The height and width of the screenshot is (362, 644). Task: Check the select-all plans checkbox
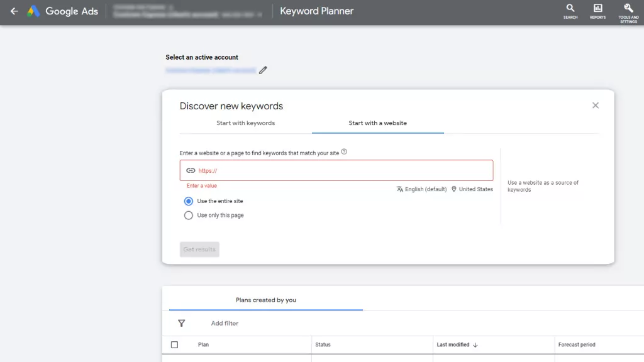click(x=175, y=344)
